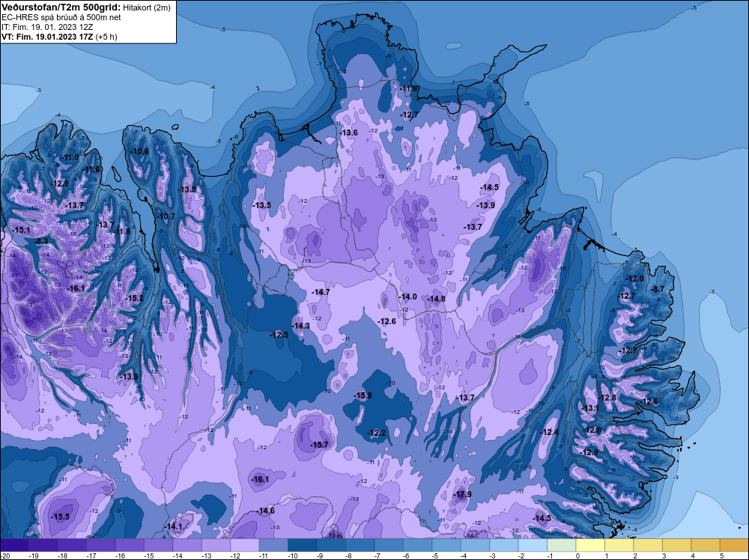Click the -10.7 temperature value

166,216
